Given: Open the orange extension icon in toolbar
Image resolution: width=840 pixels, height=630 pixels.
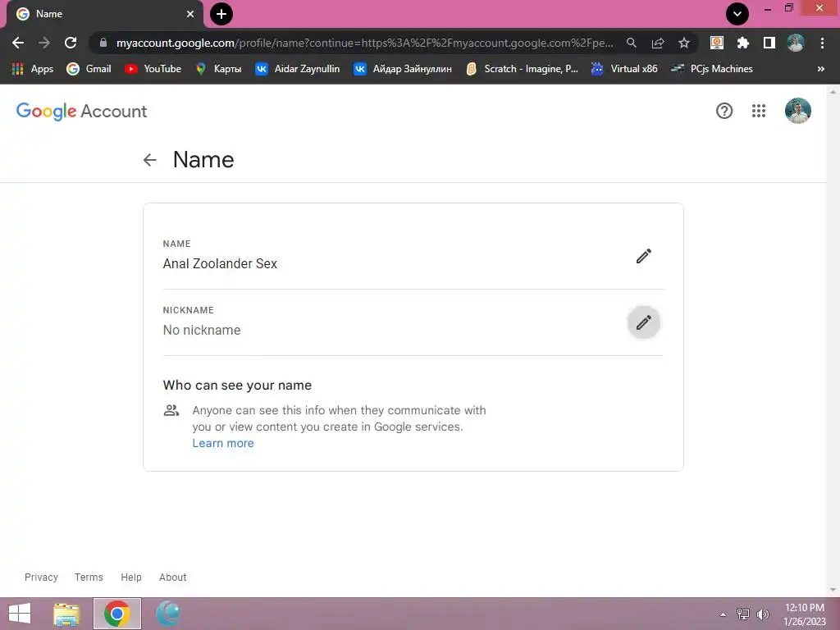Looking at the screenshot, I should (716, 43).
